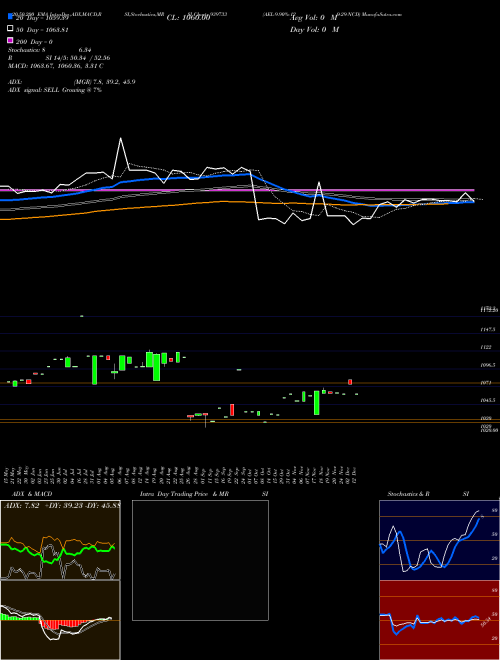This screenshot has width=500, height=660.
Task: Open the MACD histogram mini chart
Action: coord(60,620)
